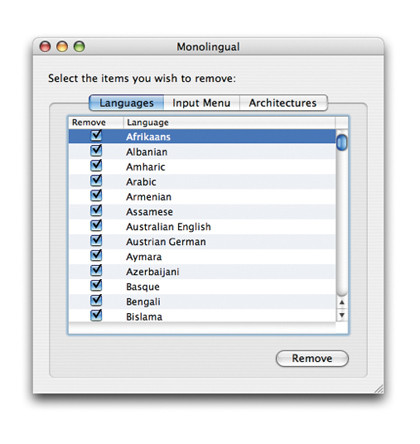420x444 pixels.
Task: Select the Austrian German language name
Action: point(166,242)
